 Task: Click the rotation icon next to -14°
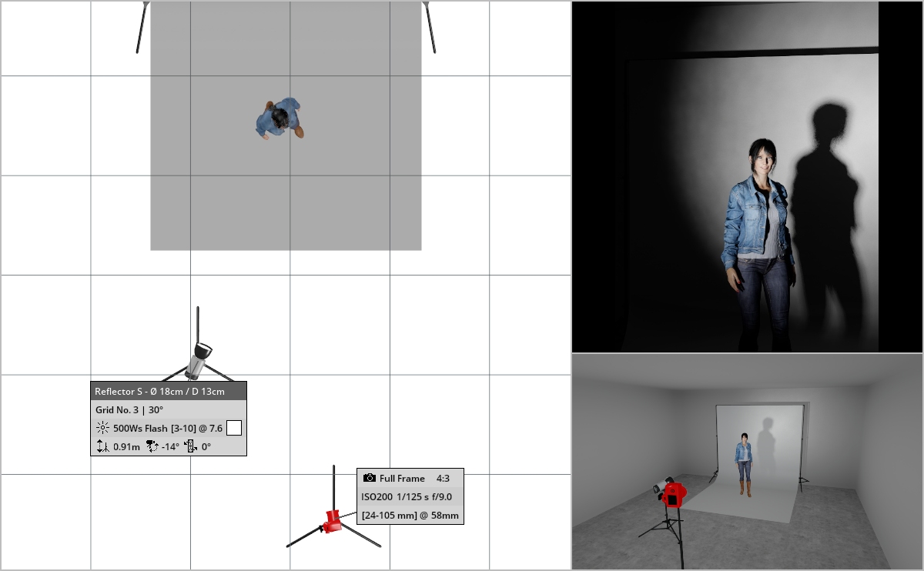point(151,446)
